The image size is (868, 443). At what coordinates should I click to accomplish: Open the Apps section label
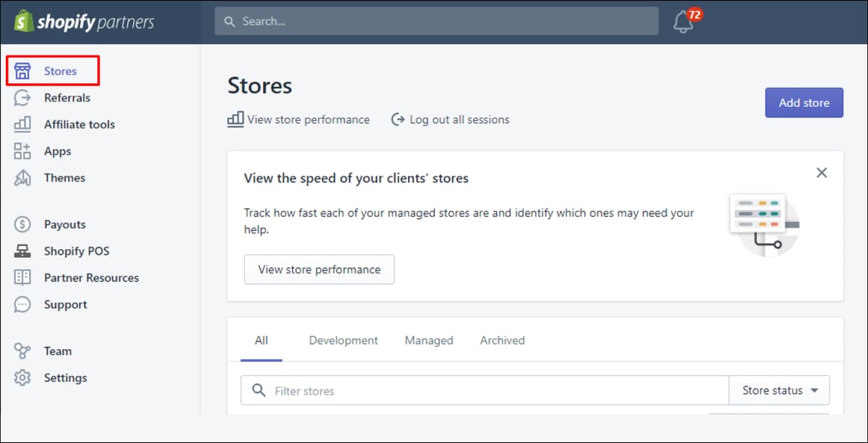[58, 151]
